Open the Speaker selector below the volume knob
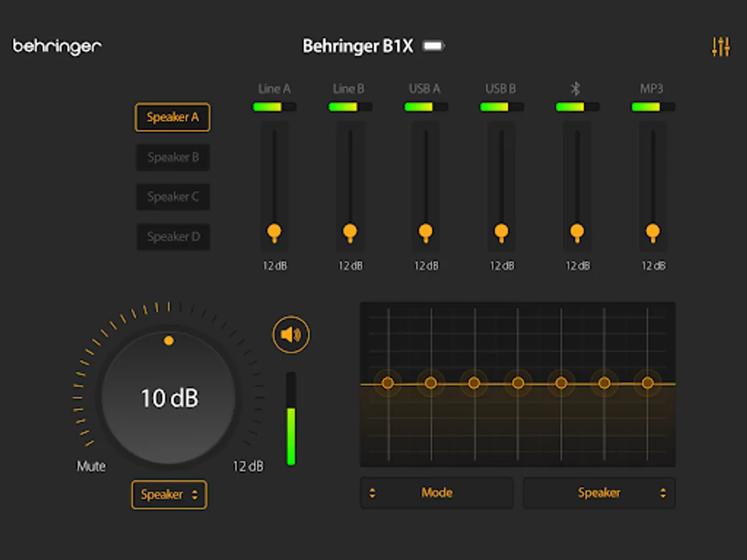 169,495
